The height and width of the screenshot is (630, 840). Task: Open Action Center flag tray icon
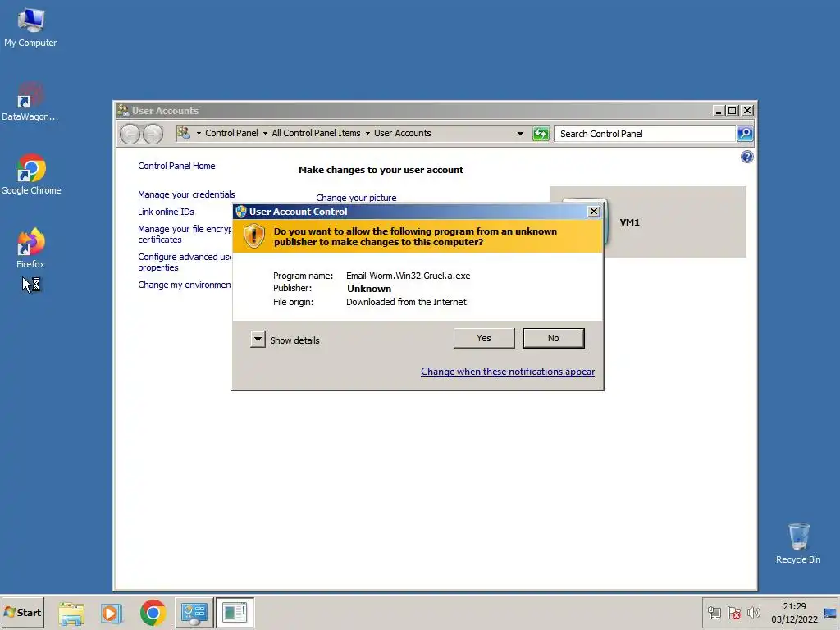[x=734, y=613]
